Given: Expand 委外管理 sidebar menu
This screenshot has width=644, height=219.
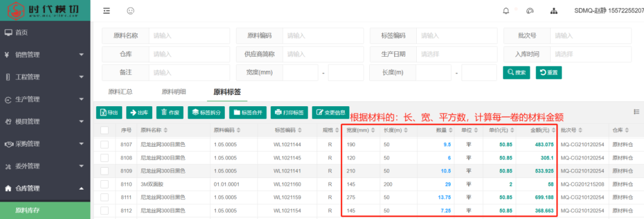Looking at the screenshot, I should [45, 166].
